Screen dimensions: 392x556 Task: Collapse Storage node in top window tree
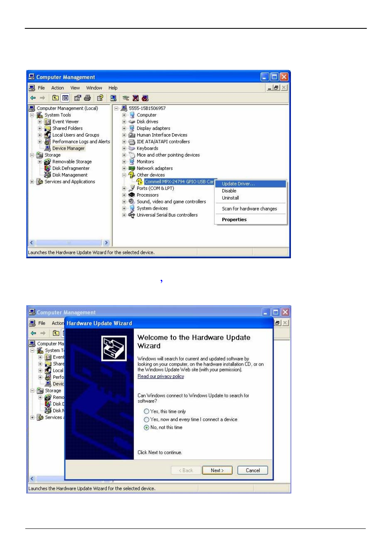pos(32,155)
